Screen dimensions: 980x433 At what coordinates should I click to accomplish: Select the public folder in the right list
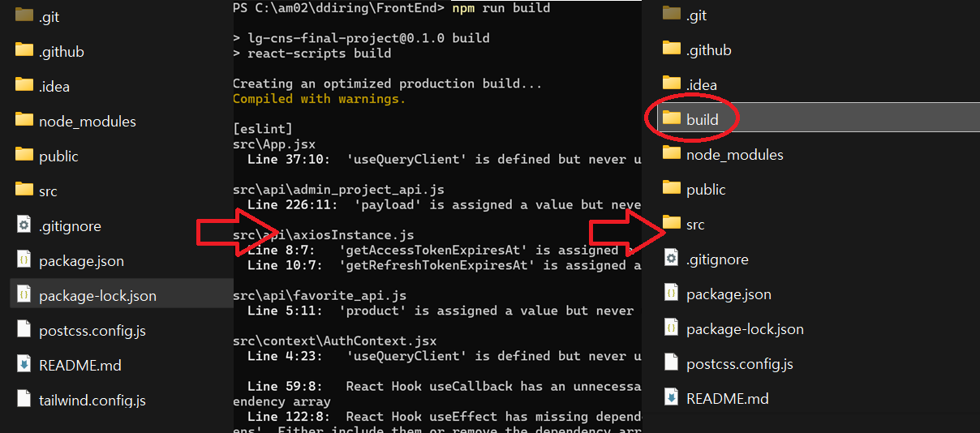pyautogui.click(x=705, y=190)
